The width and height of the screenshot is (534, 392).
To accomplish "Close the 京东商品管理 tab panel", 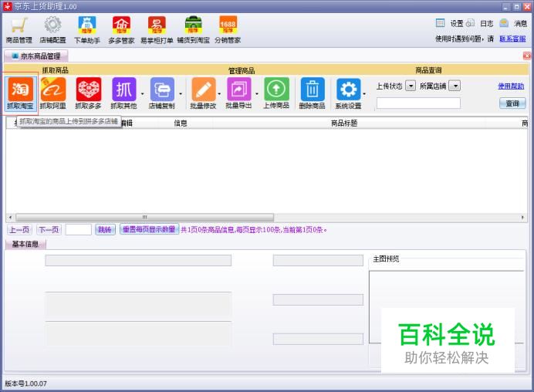I will [x=527, y=56].
